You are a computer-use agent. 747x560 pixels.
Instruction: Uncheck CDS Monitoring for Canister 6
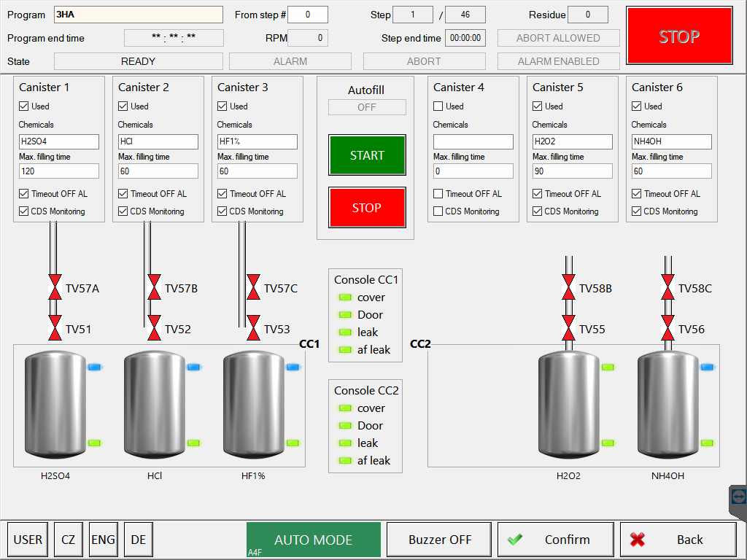tap(637, 211)
